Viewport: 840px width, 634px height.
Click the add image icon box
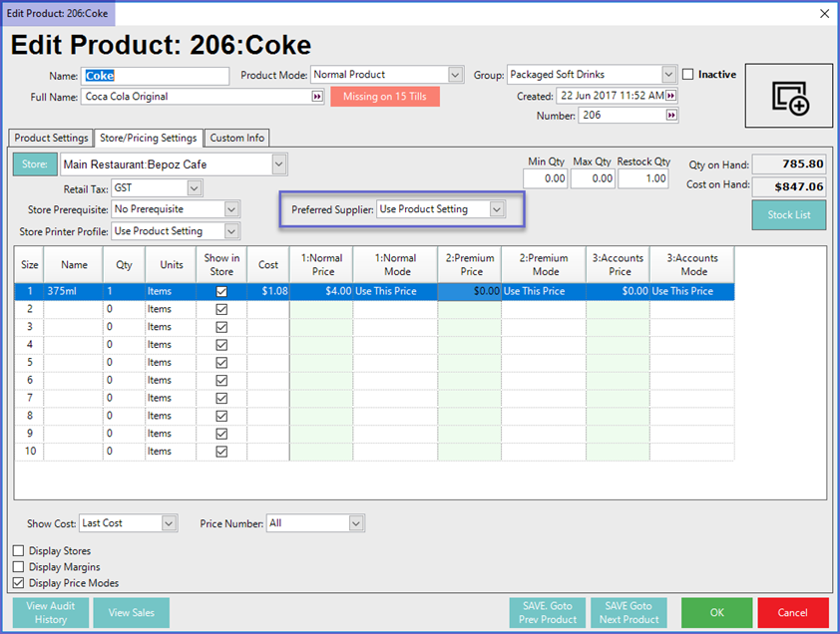point(788,96)
